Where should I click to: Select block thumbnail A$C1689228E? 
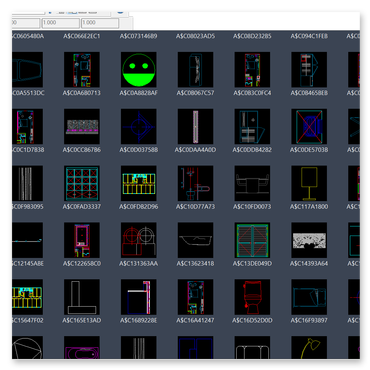(138, 297)
